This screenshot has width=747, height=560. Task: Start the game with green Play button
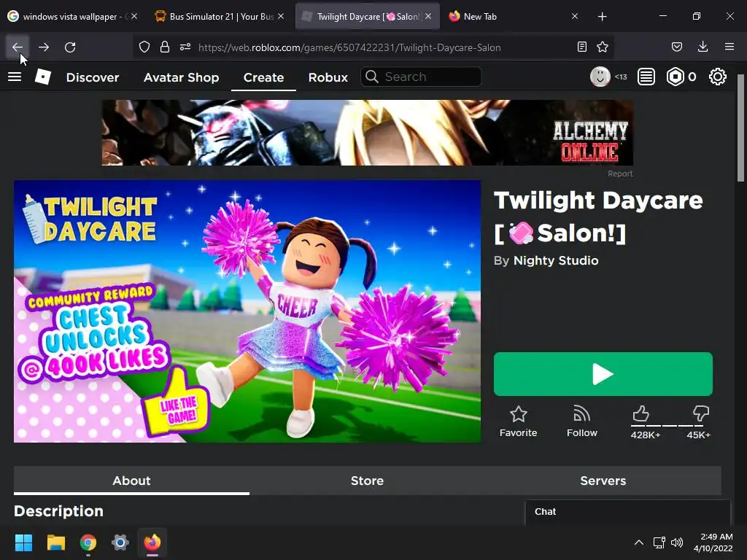[603, 374]
